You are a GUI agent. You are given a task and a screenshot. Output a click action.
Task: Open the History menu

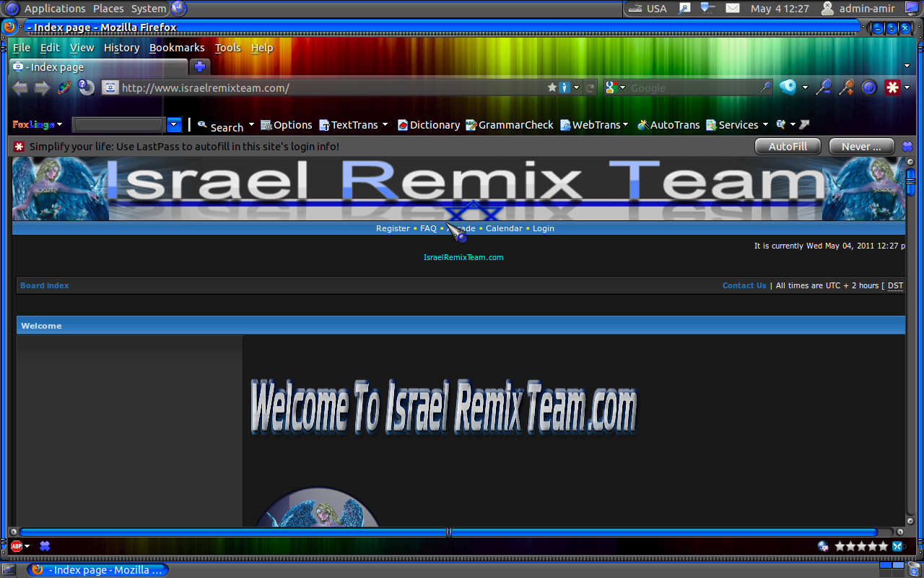(x=121, y=48)
